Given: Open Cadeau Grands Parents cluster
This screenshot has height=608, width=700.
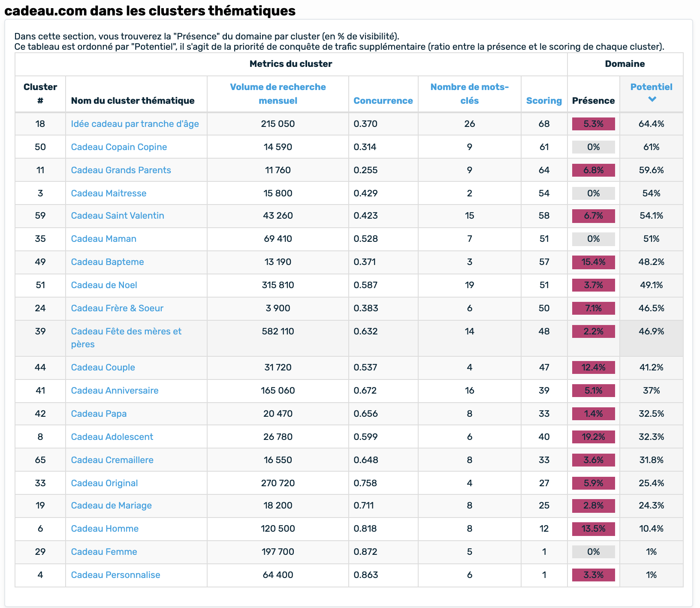Looking at the screenshot, I should coord(121,170).
